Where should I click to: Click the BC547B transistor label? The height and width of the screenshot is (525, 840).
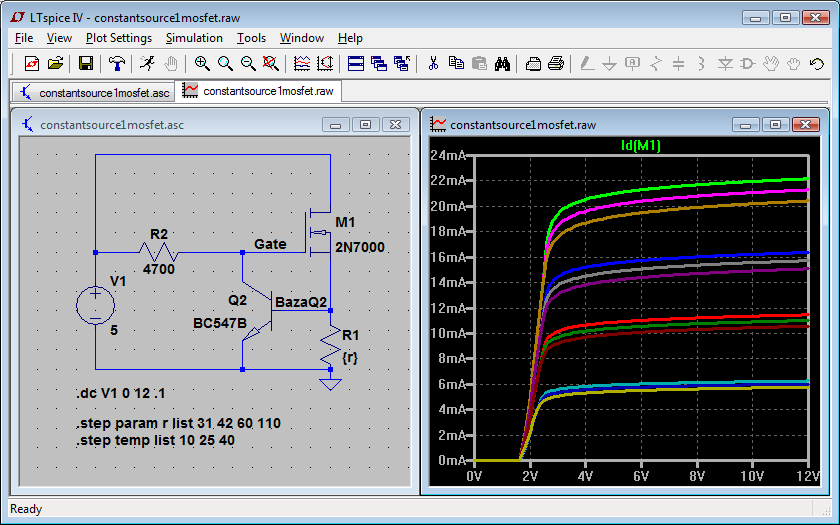point(220,323)
